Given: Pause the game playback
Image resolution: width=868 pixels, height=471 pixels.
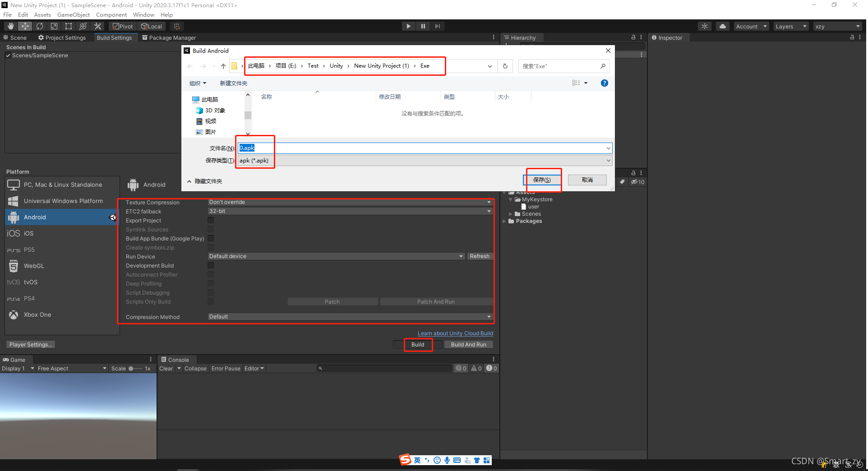Looking at the screenshot, I should pyautogui.click(x=423, y=26).
